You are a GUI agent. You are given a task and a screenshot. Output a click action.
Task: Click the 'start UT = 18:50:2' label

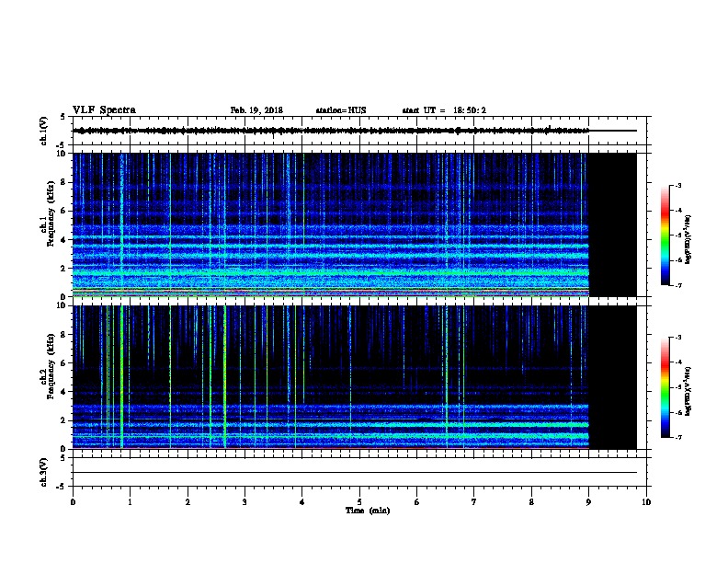(444, 110)
